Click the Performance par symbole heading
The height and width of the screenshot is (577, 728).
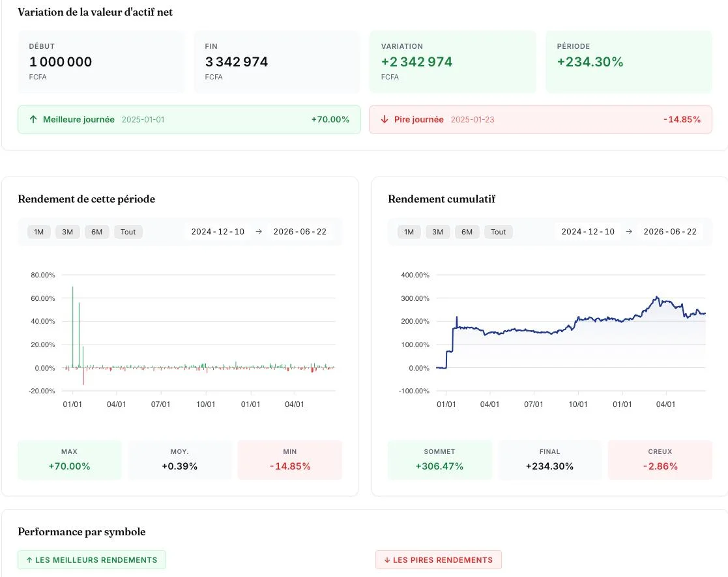[x=81, y=531]
